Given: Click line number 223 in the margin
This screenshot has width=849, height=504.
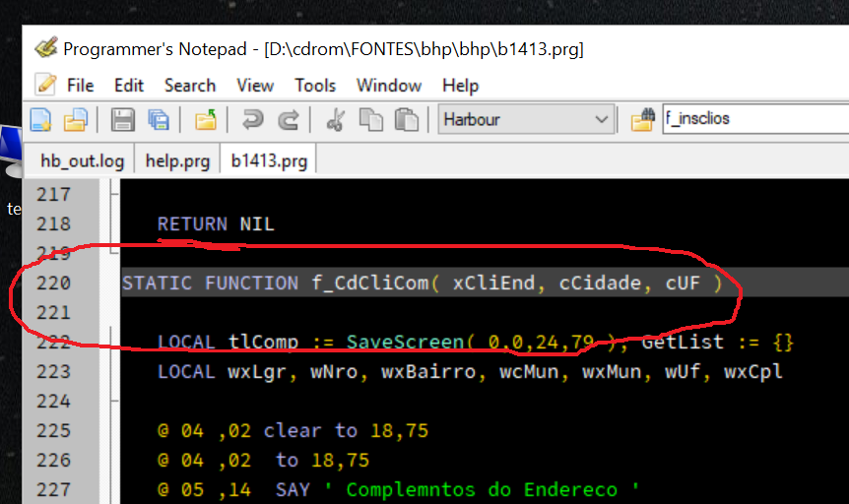Looking at the screenshot, I should (x=53, y=372).
